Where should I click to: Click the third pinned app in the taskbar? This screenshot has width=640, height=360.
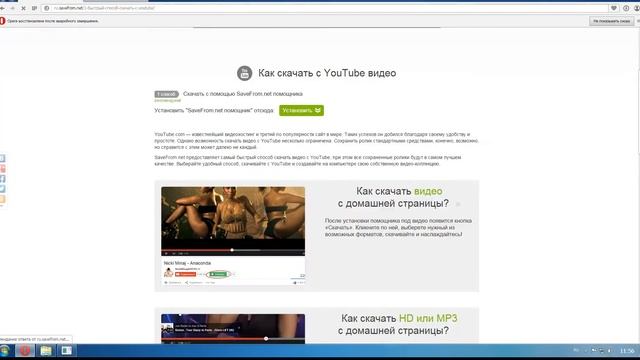click(x=67, y=351)
